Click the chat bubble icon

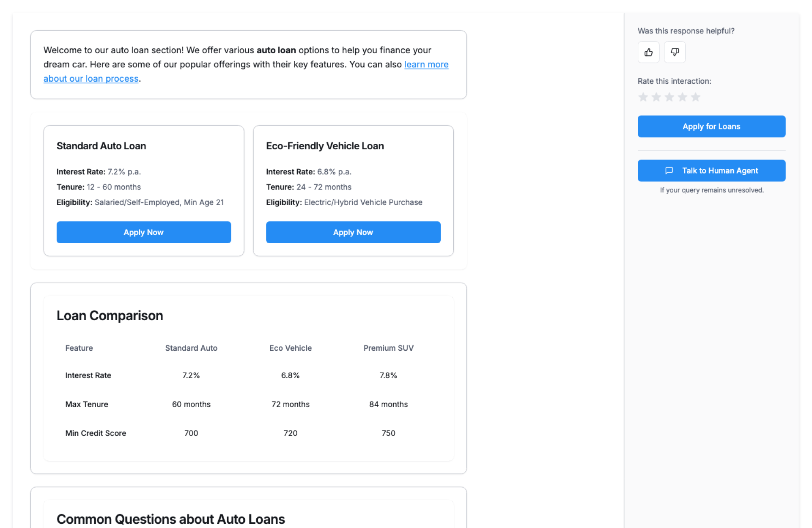[669, 170]
